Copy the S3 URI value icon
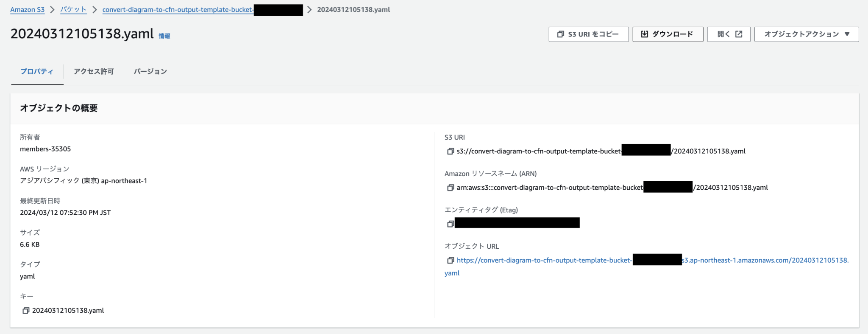This screenshot has width=868, height=334. point(450,152)
